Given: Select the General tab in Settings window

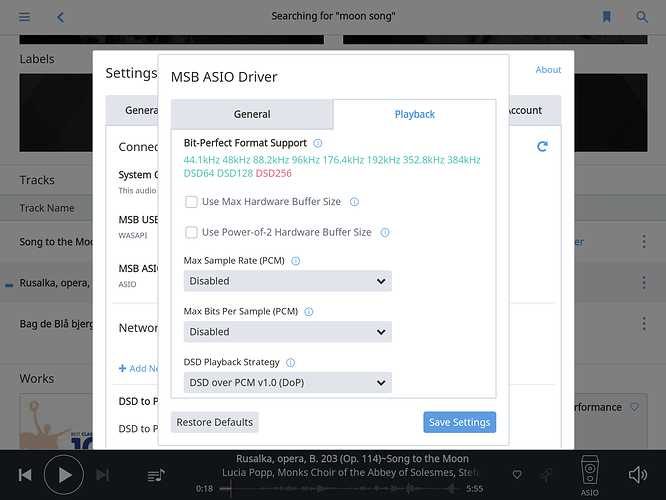Looking at the screenshot, I should click(x=132, y=110).
